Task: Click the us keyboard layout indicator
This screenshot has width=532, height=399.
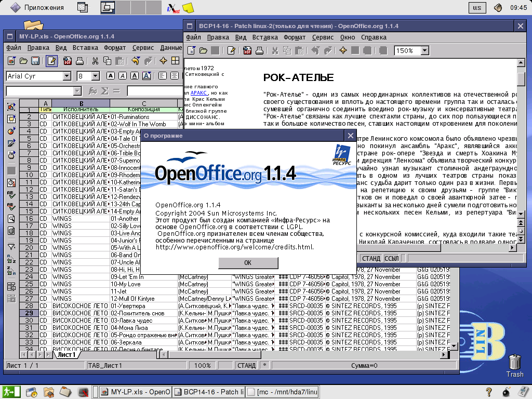Action: (477, 7)
